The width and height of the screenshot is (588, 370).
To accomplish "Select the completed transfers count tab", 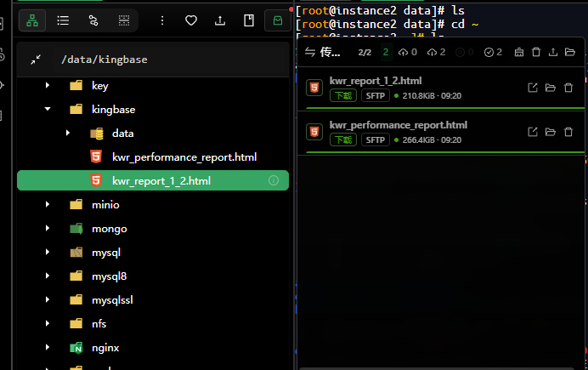I will 493,52.
